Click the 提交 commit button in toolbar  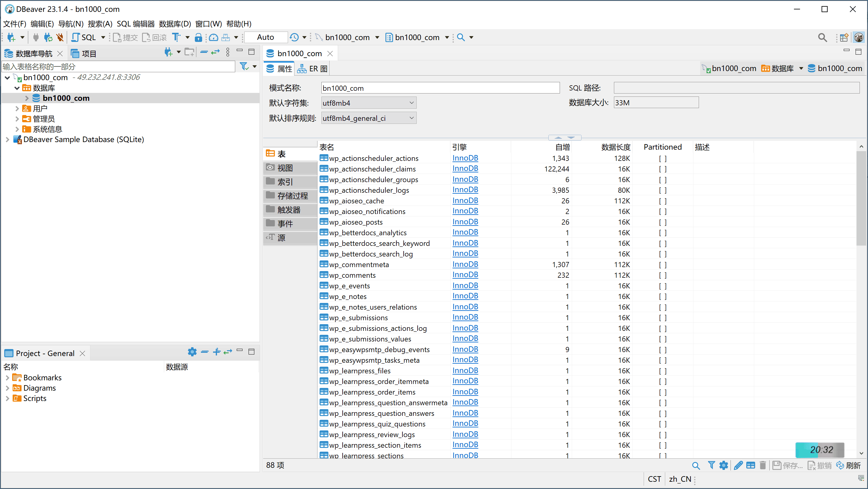point(125,37)
